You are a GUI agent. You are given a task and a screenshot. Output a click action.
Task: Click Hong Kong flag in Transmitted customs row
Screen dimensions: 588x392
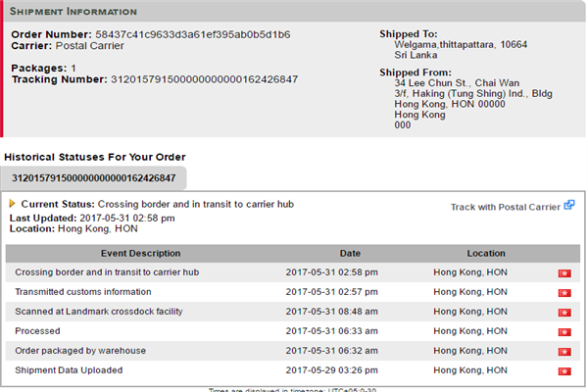563,292
